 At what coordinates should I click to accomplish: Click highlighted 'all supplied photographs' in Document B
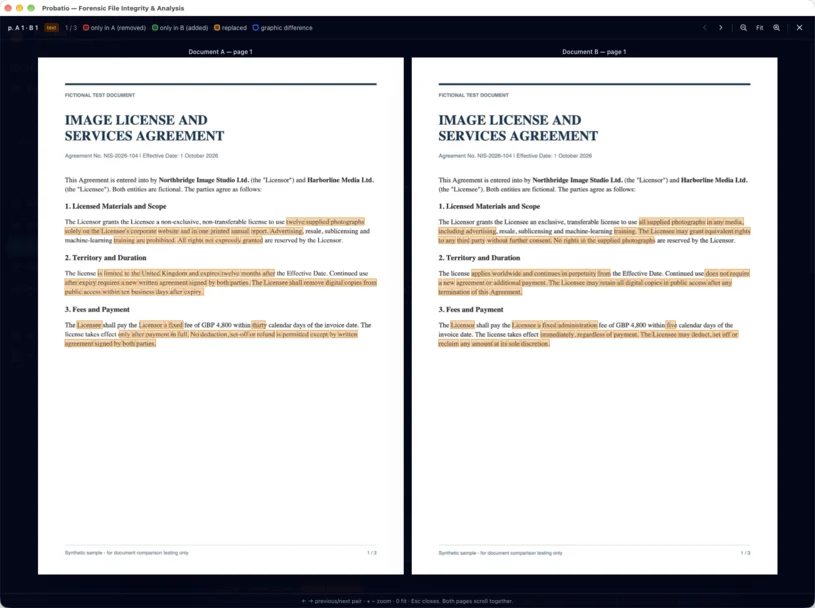pyautogui.click(x=672, y=222)
